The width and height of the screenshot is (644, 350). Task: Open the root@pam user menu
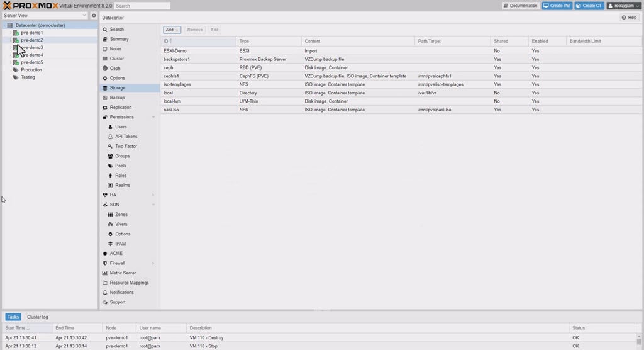tap(623, 6)
